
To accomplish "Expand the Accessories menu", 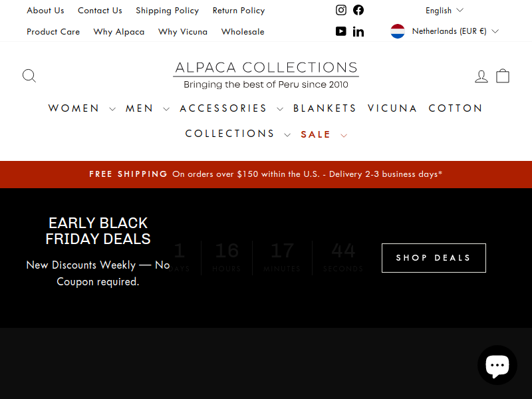I will (x=231, y=108).
